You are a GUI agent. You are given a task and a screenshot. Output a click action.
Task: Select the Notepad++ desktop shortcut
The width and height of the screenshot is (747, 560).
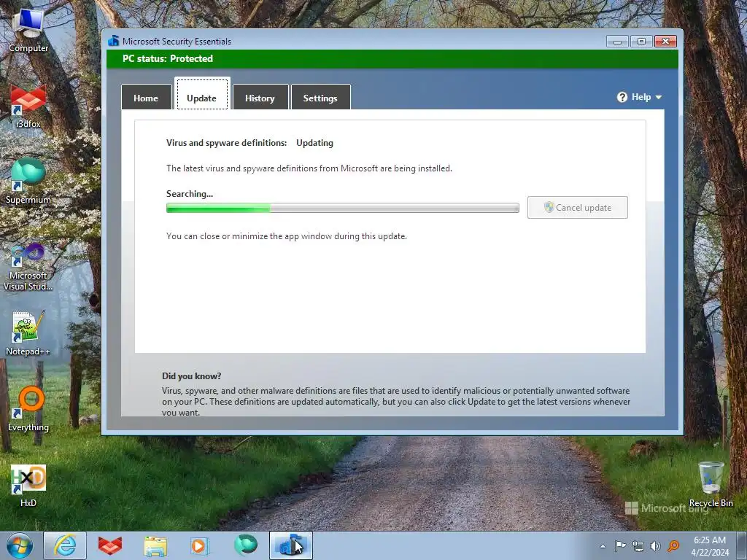[x=28, y=333]
